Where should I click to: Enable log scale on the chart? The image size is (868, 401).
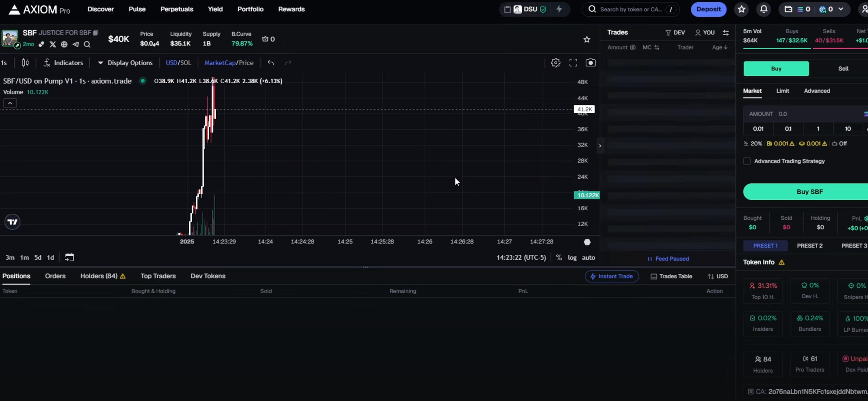click(572, 258)
